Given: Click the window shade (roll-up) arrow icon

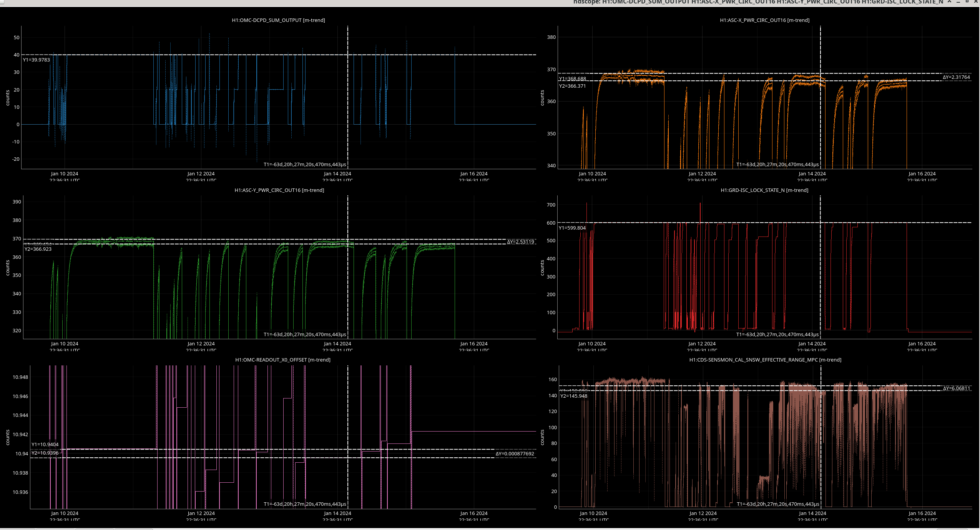Looking at the screenshot, I should (949, 2).
